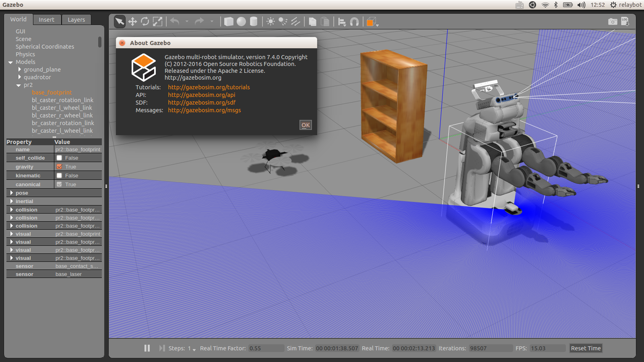Select the sensor base_laser row
Viewport: 644px width, 362px height.
click(54, 274)
